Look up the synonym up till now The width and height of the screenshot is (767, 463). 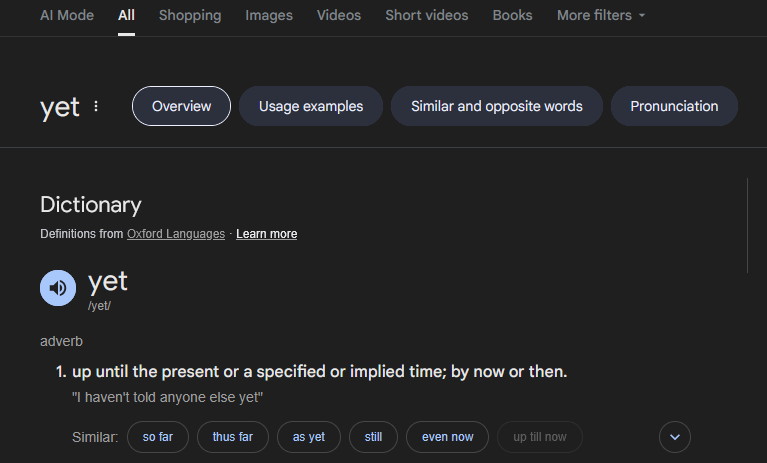(540, 437)
